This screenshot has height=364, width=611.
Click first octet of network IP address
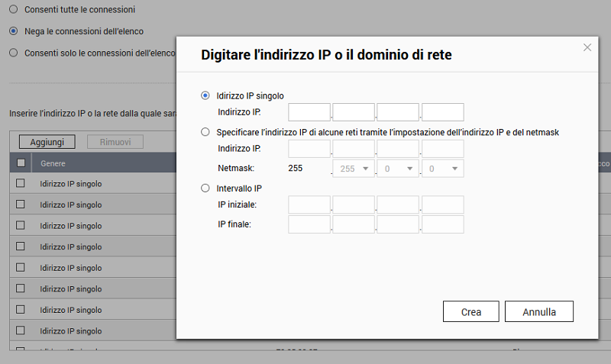[309, 148]
